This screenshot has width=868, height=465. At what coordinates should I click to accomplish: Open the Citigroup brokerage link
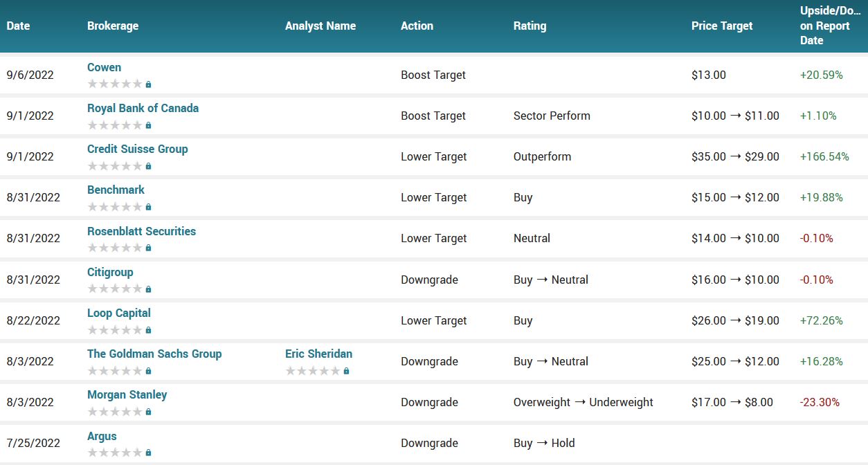click(110, 272)
